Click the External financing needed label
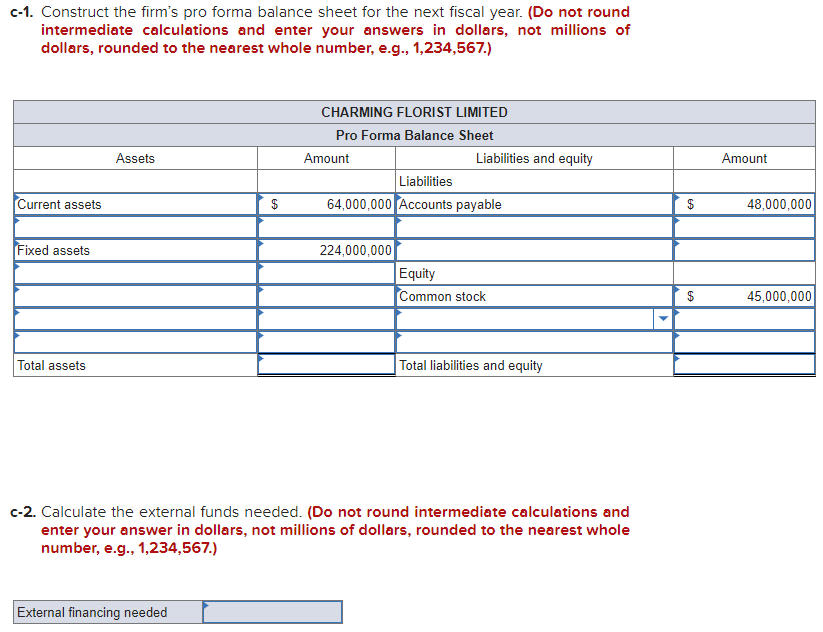Screen dimensions: 823x632 pyautogui.click(x=92, y=613)
